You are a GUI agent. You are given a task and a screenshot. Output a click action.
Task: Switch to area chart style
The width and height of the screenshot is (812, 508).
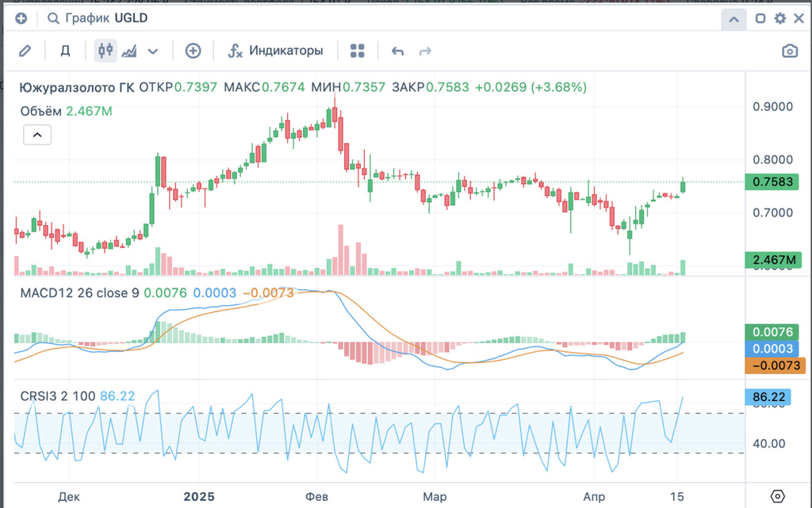coord(128,51)
